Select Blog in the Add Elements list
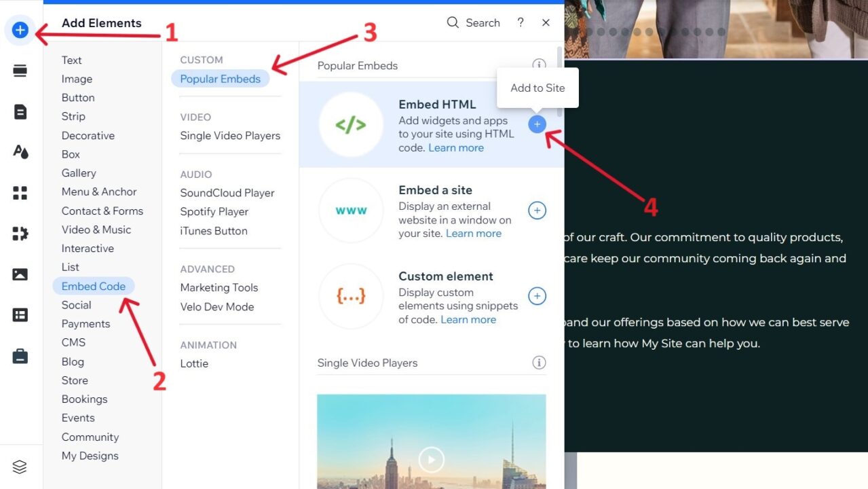Image resolution: width=868 pixels, height=489 pixels. (x=73, y=361)
